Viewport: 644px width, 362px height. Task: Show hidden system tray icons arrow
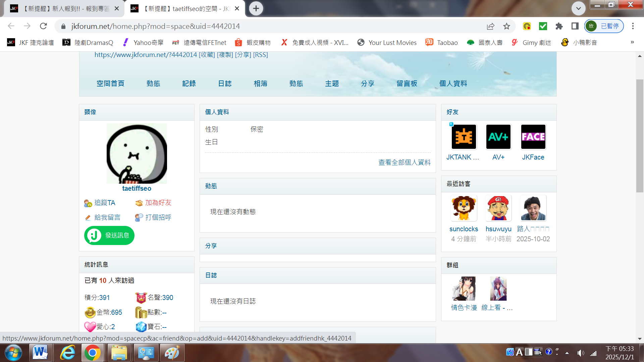567,353
